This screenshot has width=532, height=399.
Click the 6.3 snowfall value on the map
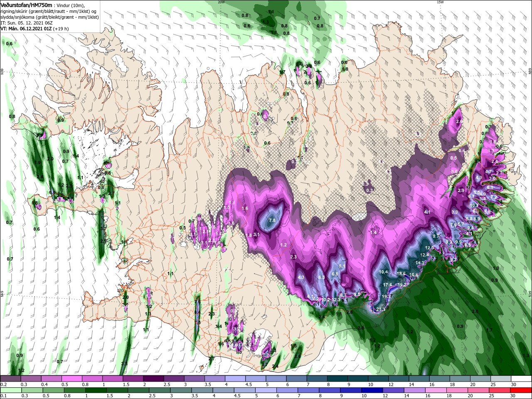[321, 277]
